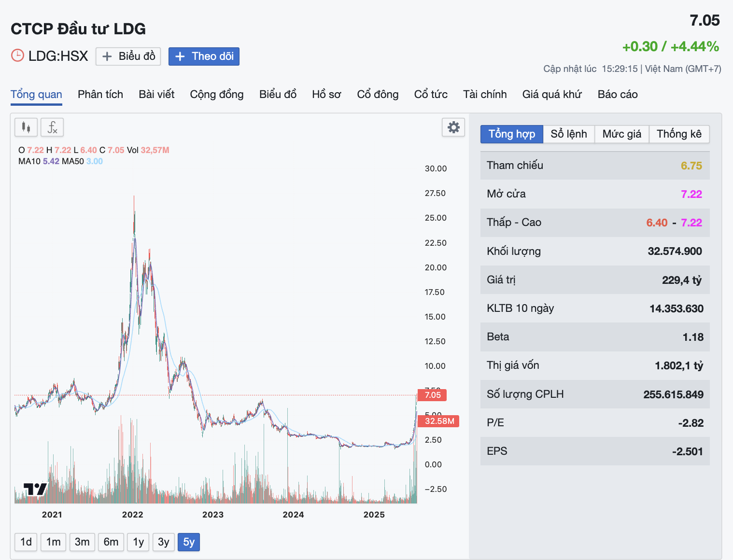Set chart range to 1d
This screenshot has width=733, height=560.
click(26, 542)
